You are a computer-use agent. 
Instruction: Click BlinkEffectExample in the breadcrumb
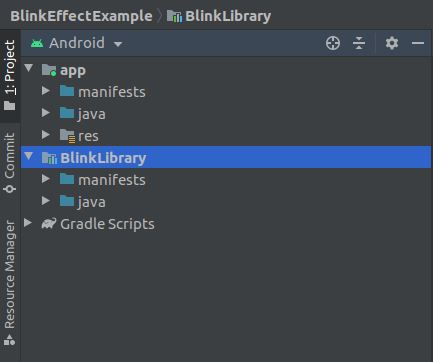81,16
